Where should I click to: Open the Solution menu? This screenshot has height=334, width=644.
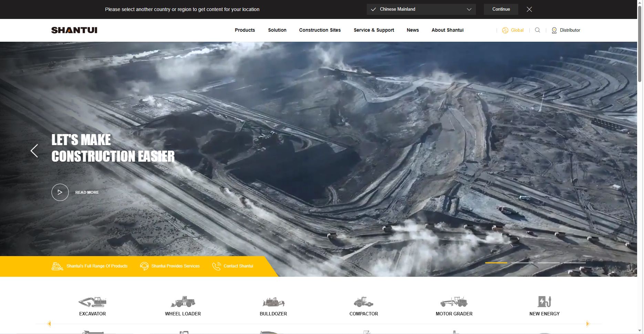[x=277, y=30]
